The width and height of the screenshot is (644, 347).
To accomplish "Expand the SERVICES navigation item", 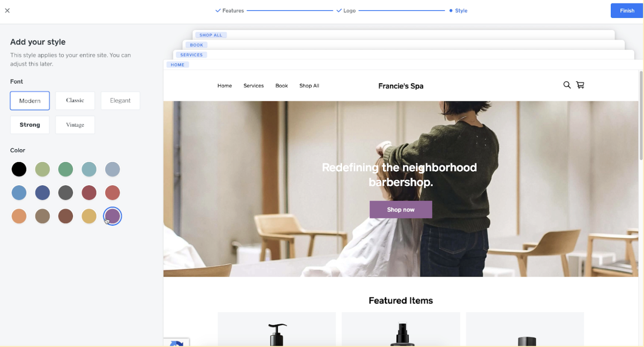I will (191, 54).
